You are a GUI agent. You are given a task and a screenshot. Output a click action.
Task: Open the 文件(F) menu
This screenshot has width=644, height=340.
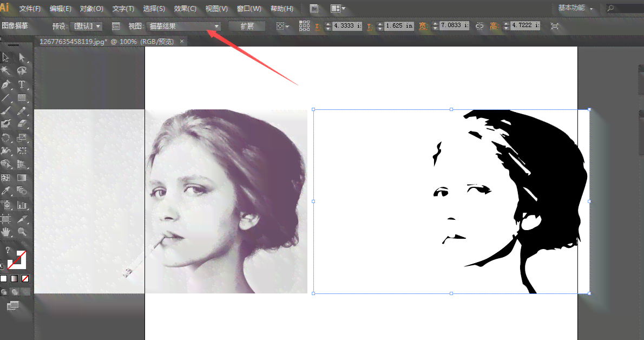30,8
